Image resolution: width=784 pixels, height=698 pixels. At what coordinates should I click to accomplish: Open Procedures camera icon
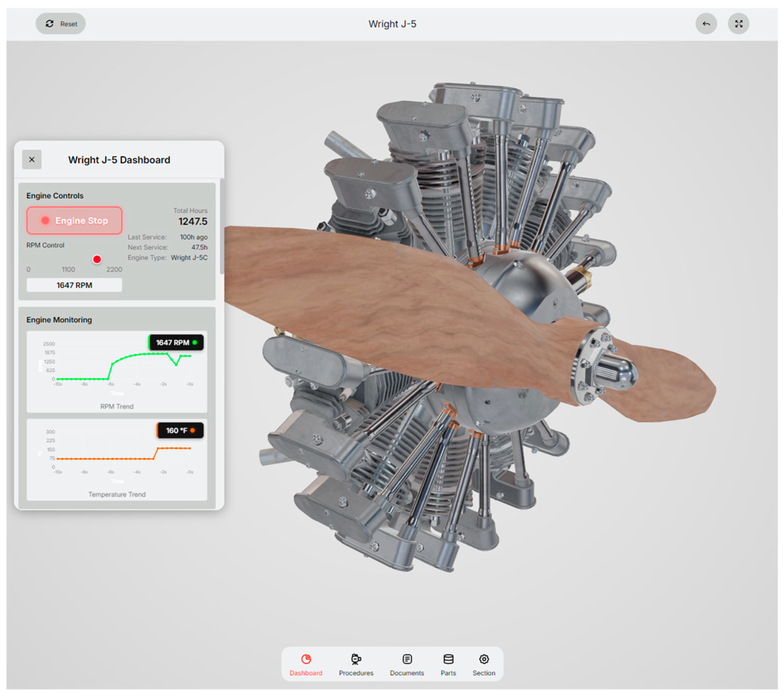point(356,659)
